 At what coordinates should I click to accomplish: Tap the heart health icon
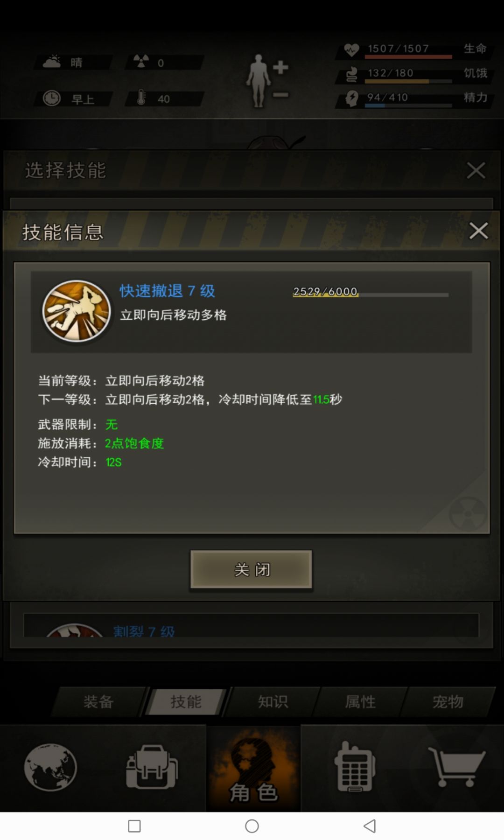351,49
